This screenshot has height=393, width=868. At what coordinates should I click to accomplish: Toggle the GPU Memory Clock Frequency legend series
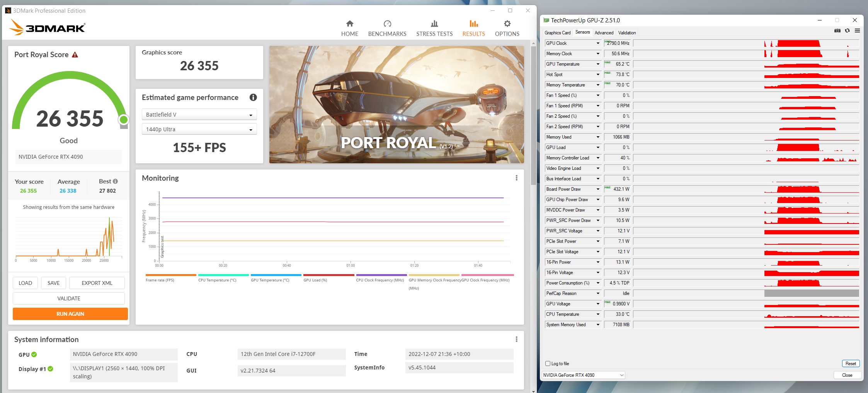pyautogui.click(x=434, y=282)
